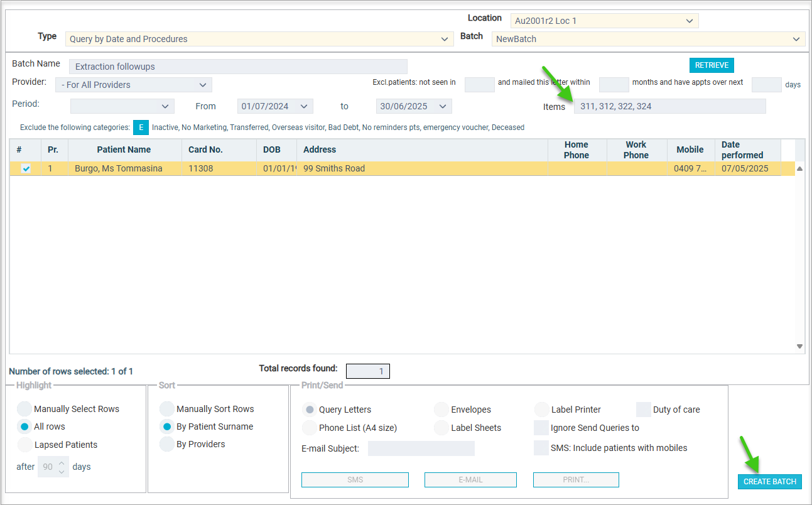Expand the Period dropdown
The width and height of the screenshot is (812, 505).
point(122,106)
